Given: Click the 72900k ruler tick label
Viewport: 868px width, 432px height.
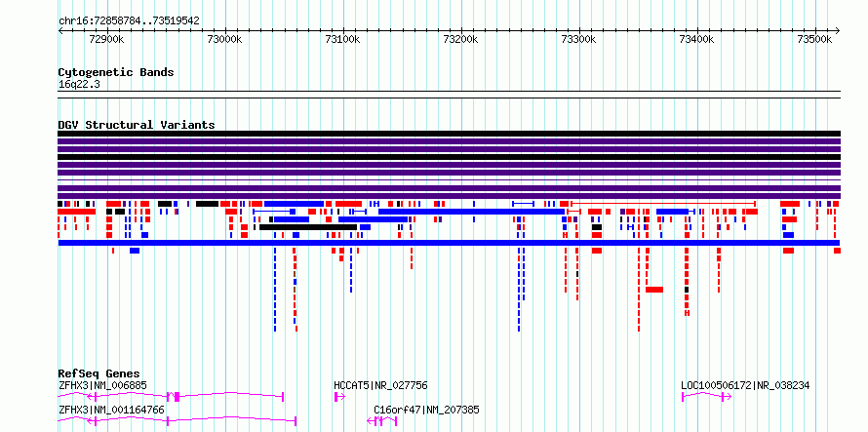Looking at the screenshot, I should (x=106, y=39).
